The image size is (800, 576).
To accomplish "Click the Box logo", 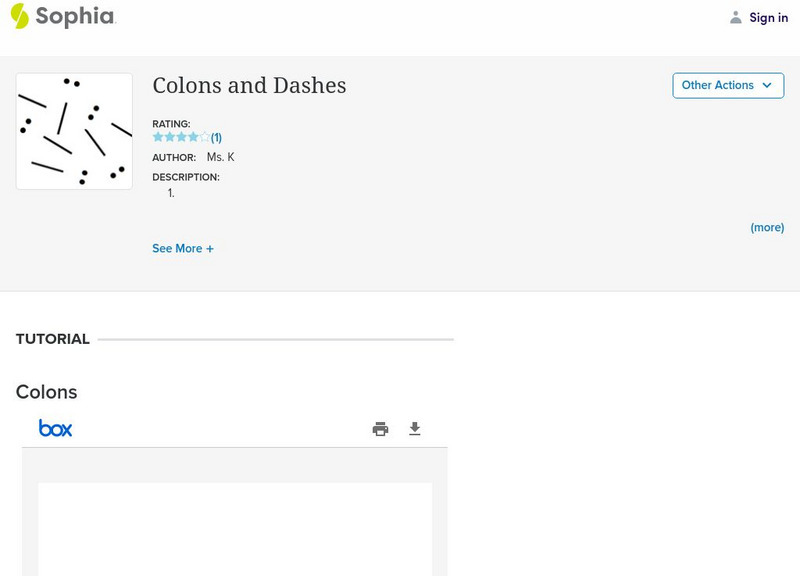I will (57, 428).
